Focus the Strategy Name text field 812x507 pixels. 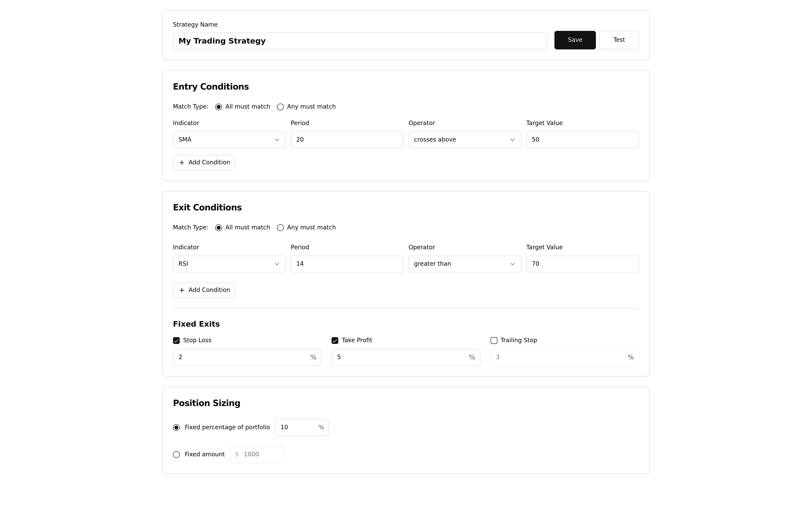(360, 41)
